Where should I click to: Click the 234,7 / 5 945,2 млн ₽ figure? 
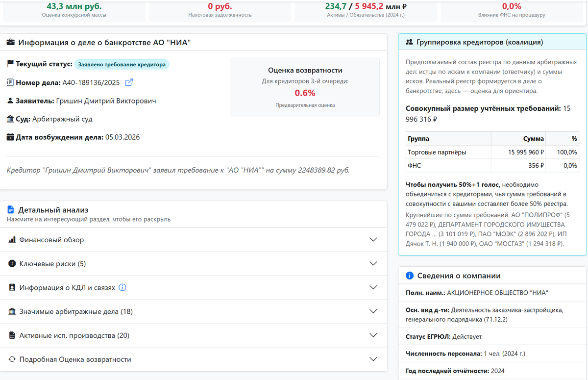[366, 6]
